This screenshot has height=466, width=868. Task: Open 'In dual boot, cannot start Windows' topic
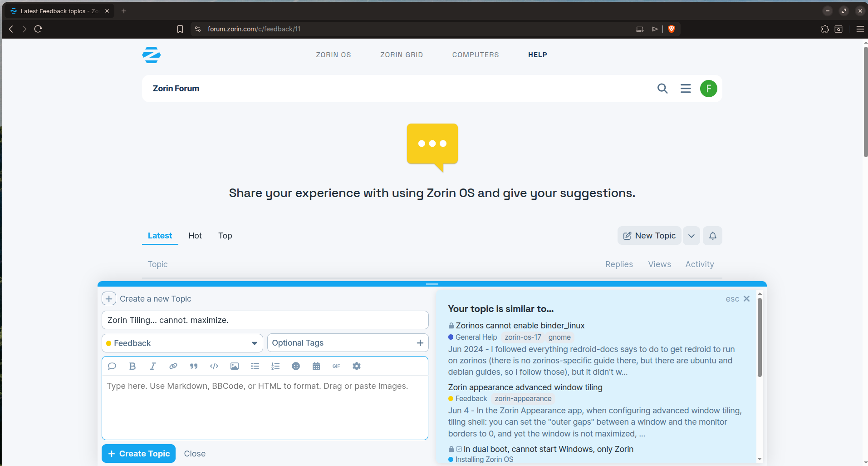549,449
